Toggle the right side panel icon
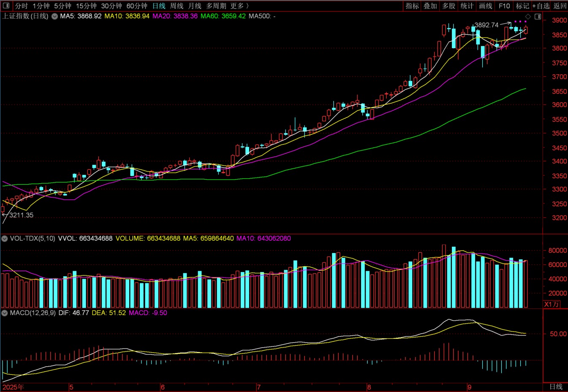This screenshot has height=392, width=568. point(538,16)
